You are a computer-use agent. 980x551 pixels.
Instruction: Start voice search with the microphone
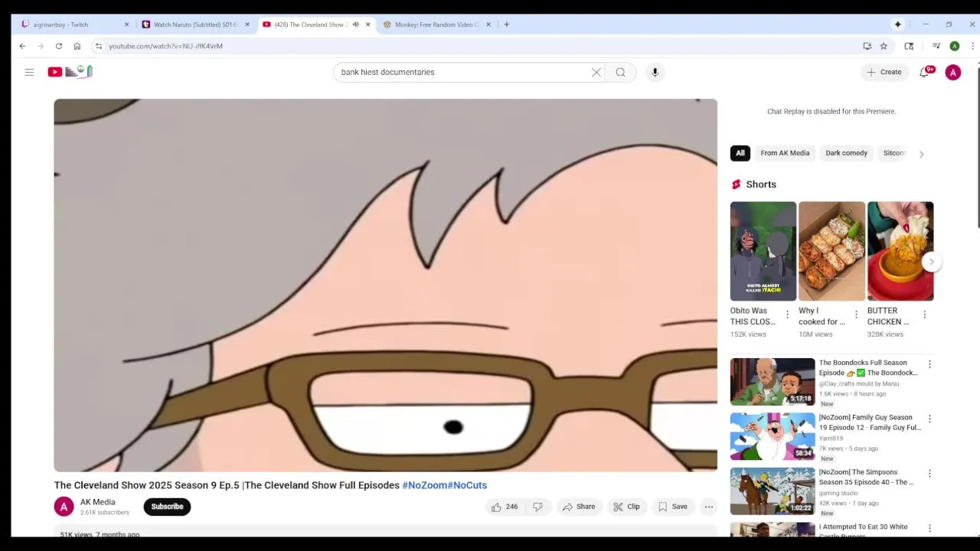click(x=655, y=72)
